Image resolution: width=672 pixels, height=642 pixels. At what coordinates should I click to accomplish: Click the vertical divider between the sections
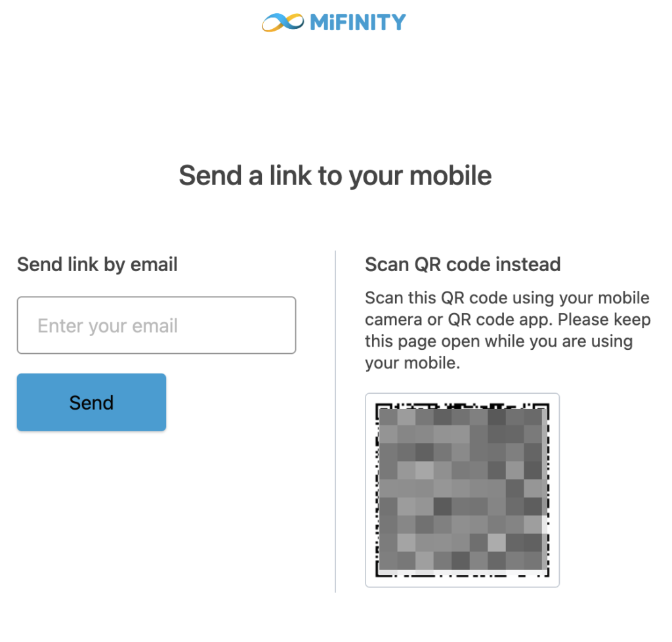335,421
